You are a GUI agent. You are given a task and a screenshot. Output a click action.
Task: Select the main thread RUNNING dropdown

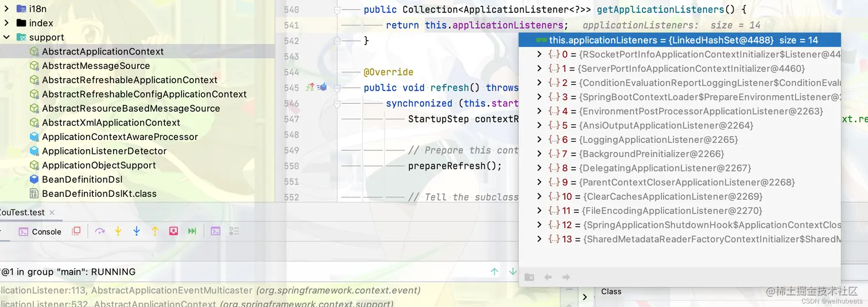(241, 271)
